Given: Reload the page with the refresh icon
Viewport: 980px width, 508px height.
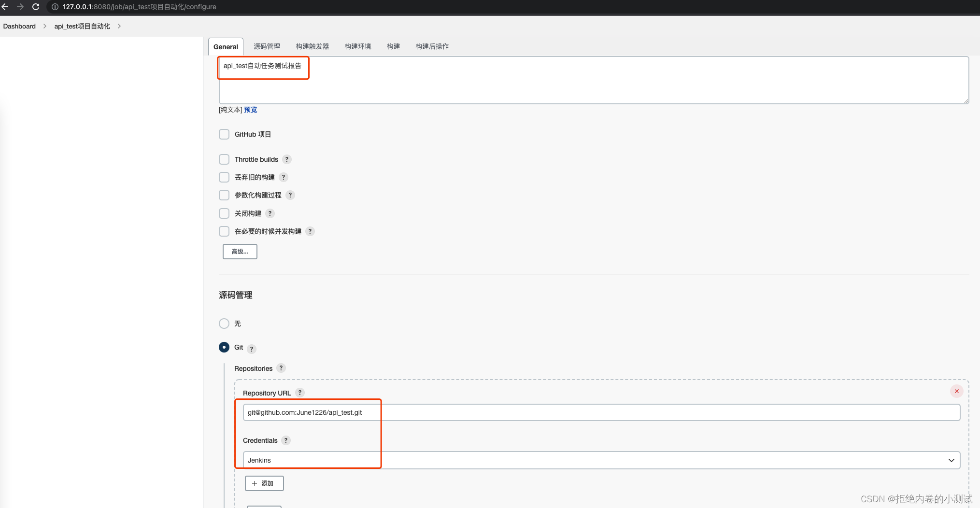Looking at the screenshot, I should click(36, 7).
